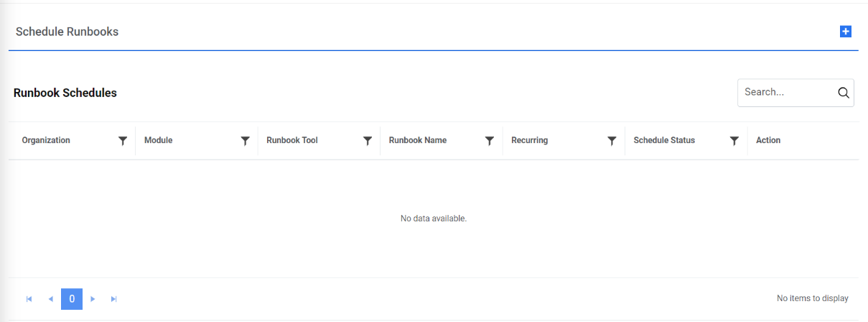Open the Recurring column filter
Screen dimensions: 868x322
point(612,141)
